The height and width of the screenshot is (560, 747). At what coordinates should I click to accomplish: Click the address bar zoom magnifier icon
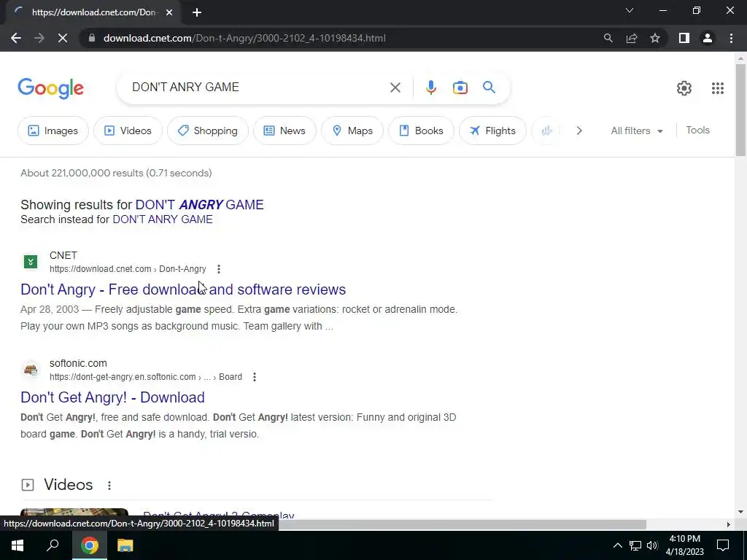point(608,38)
